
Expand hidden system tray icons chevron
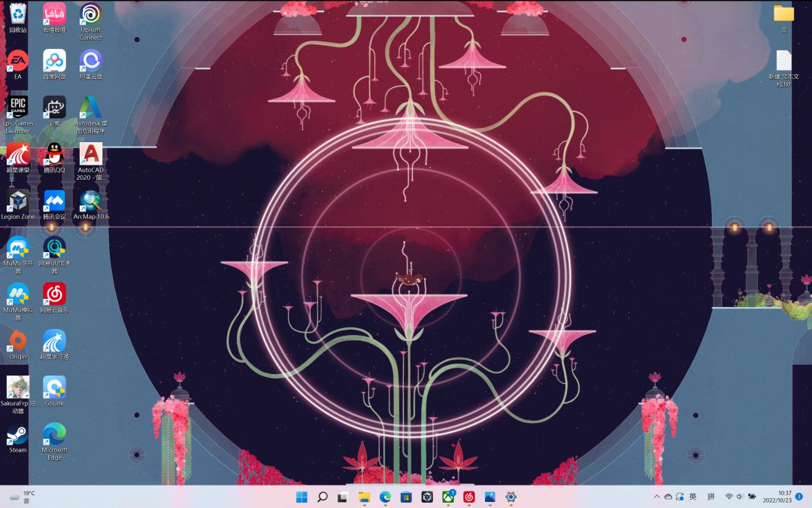(x=656, y=497)
